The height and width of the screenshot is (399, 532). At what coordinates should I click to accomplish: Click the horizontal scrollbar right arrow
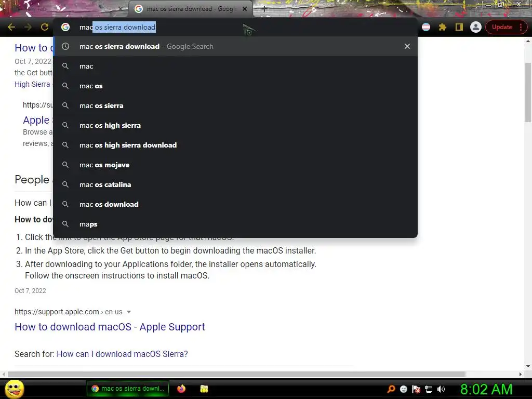click(x=521, y=374)
